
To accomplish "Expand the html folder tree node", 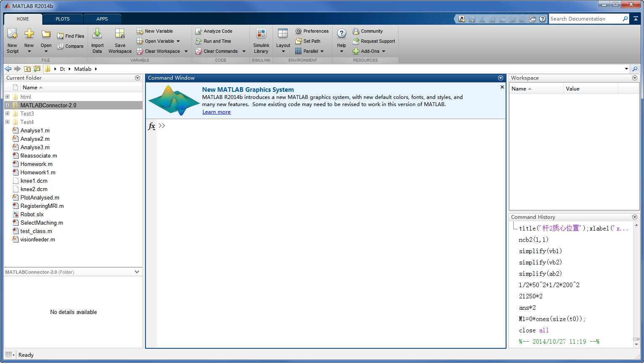I will [7, 97].
